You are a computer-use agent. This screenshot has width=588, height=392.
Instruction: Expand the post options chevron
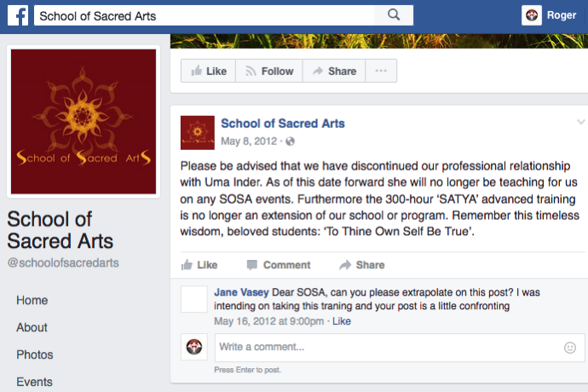coord(581,123)
